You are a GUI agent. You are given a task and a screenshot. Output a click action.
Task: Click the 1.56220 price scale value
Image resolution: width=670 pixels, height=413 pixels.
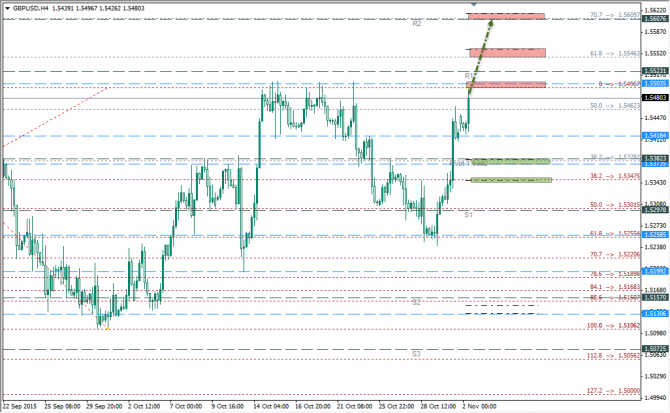[656, 10]
